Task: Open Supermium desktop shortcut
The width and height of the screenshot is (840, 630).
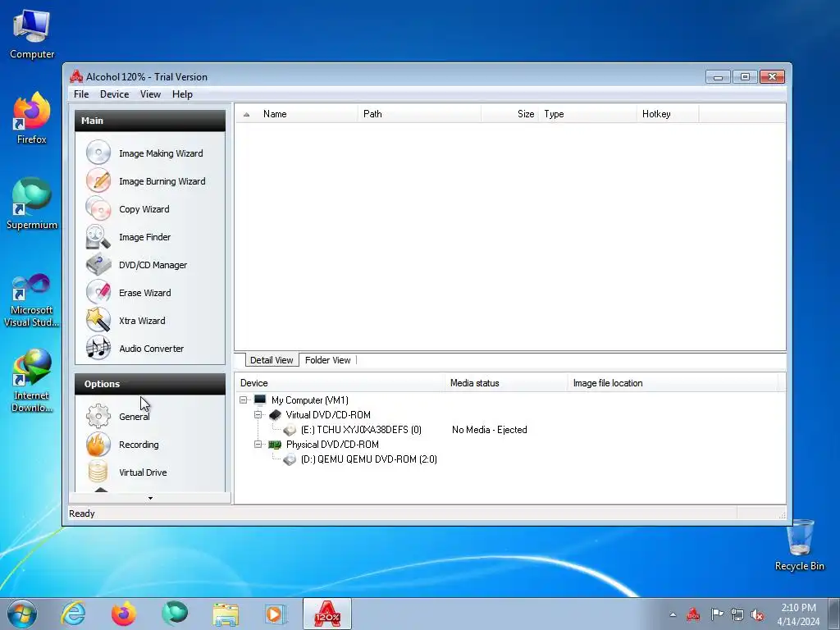Action: [x=32, y=203]
